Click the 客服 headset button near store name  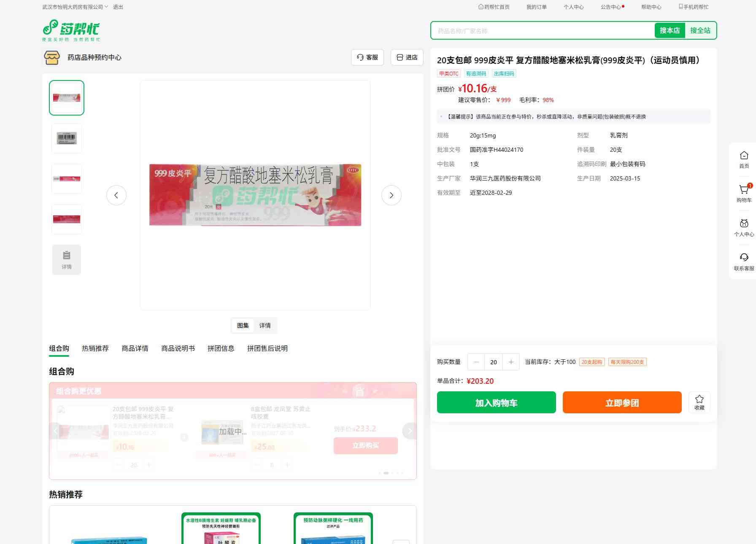[367, 57]
